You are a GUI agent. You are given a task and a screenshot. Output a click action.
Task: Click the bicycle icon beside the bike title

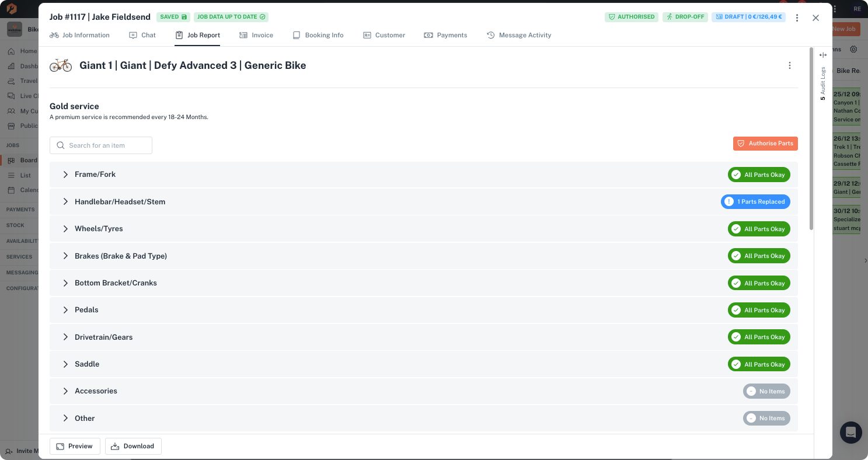tap(61, 65)
